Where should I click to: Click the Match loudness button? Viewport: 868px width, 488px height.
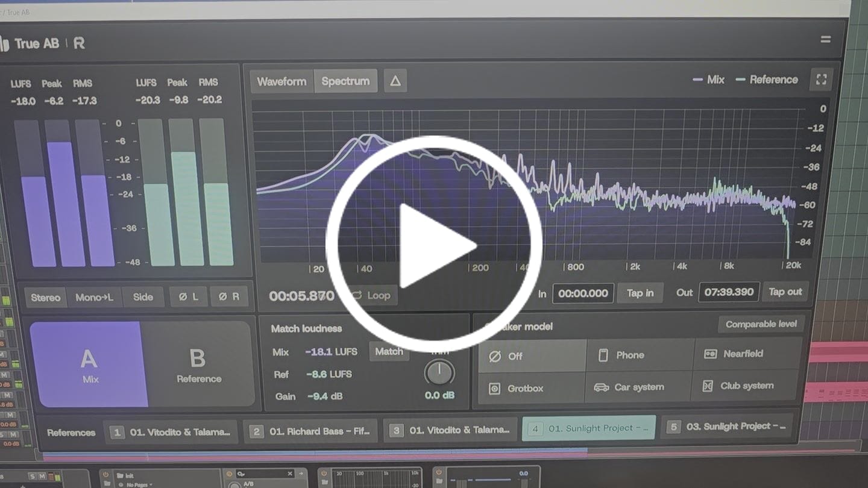(389, 351)
